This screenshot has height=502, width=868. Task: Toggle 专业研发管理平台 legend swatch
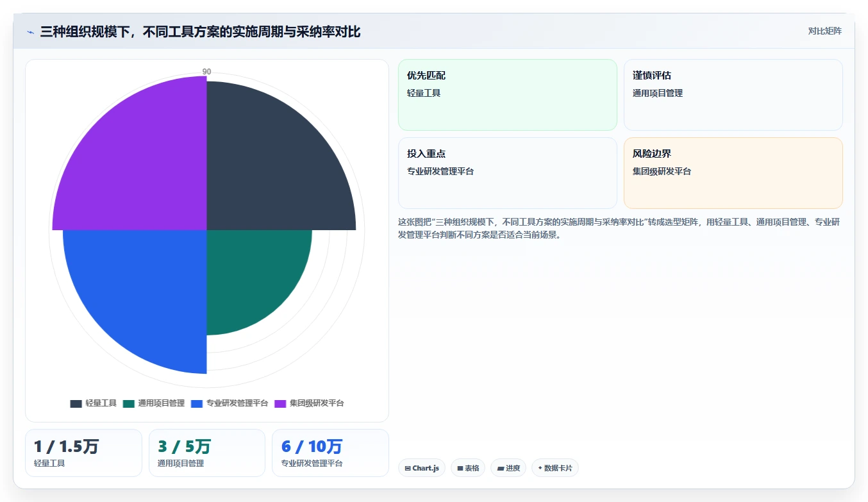click(x=197, y=403)
